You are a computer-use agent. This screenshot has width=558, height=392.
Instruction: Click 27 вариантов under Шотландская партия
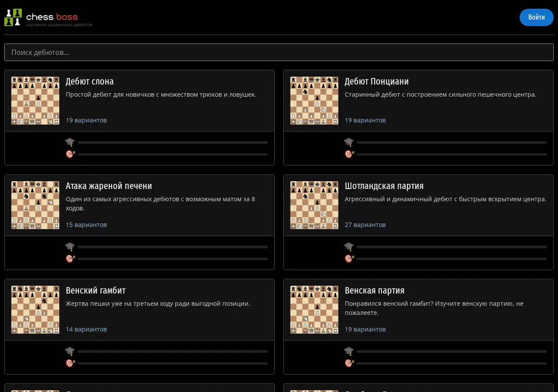(365, 225)
